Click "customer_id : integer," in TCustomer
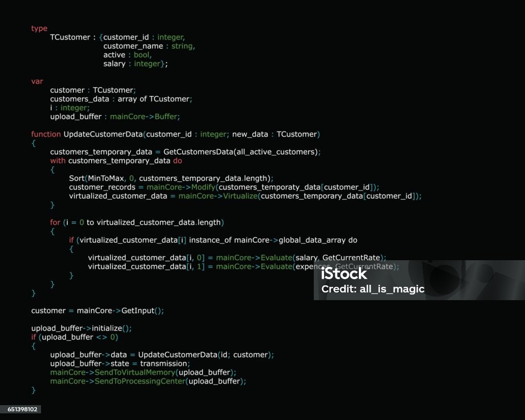 [x=144, y=37]
